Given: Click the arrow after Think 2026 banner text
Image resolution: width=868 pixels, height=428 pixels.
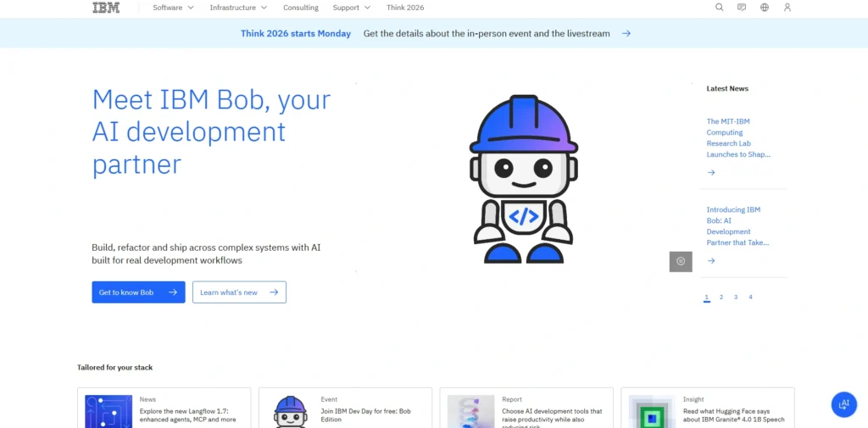Looking at the screenshot, I should [x=626, y=34].
